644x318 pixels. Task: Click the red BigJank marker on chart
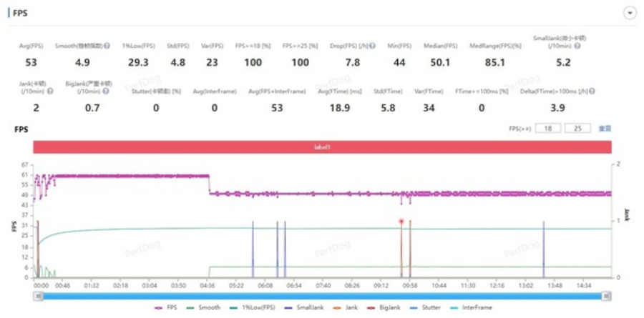pyautogui.click(x=401, y=222)
